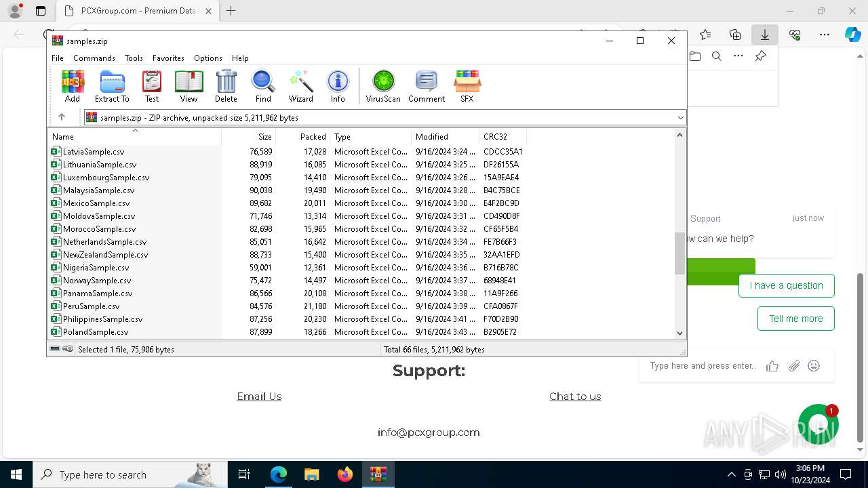The image size is (868, 488).
Task: Open the Wizard tool
Action: tap(300, 86)
